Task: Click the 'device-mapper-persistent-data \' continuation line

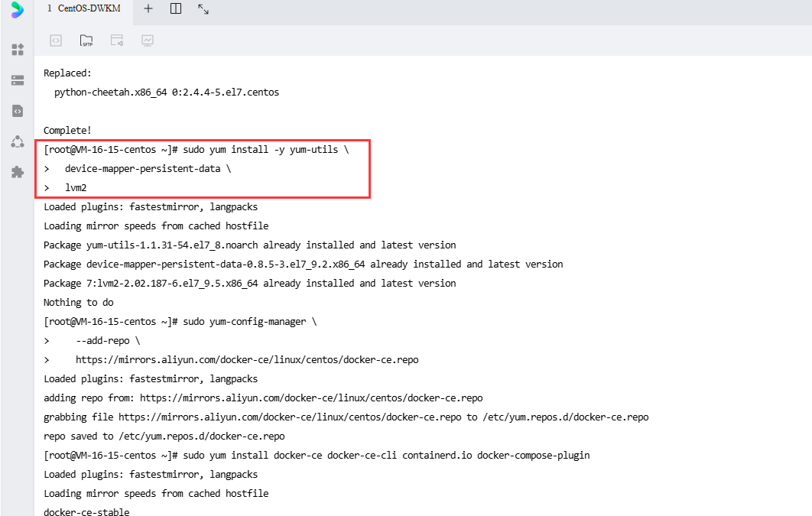Action: 148,169
